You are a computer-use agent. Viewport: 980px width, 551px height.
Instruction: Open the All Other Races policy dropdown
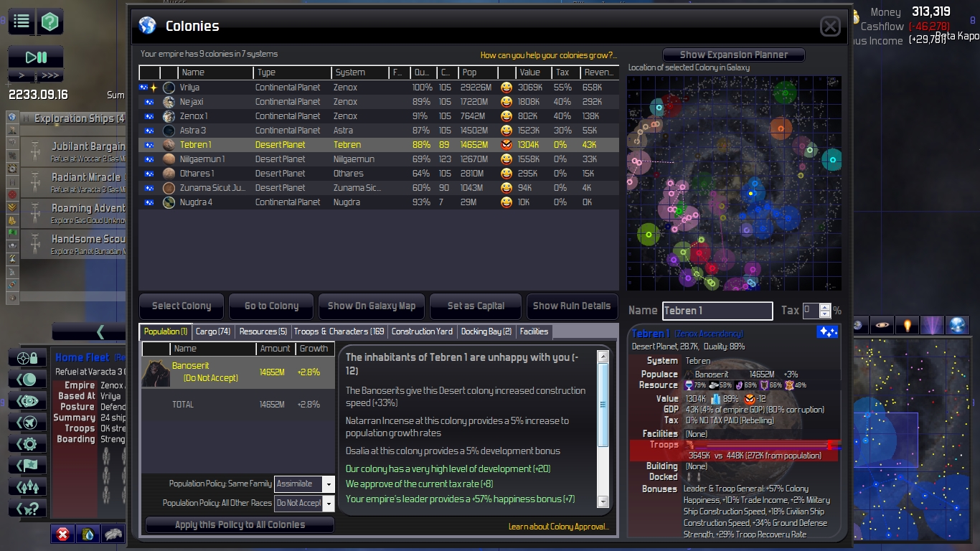coord(329,504)
